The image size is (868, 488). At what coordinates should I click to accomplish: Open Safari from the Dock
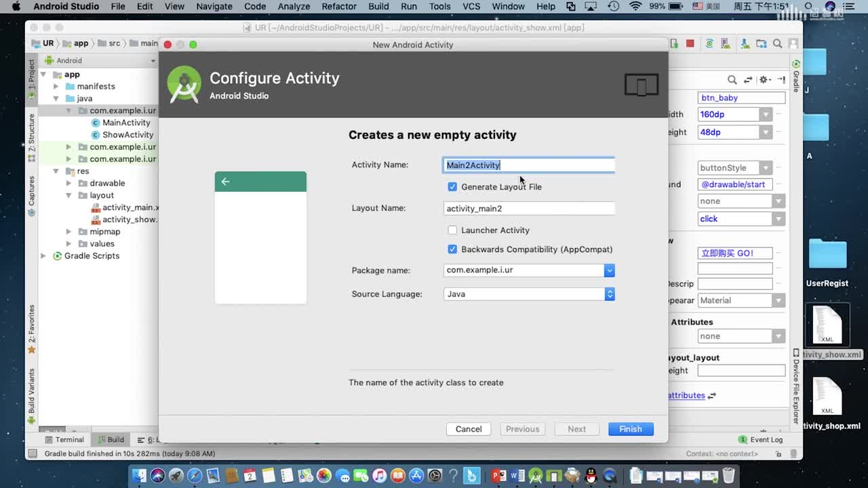click(x=195, y=476)
